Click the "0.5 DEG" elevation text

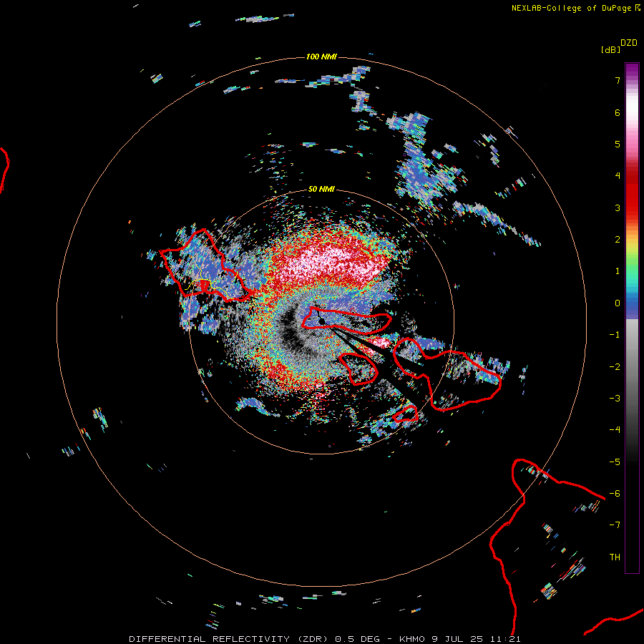[x=358, y=639]
